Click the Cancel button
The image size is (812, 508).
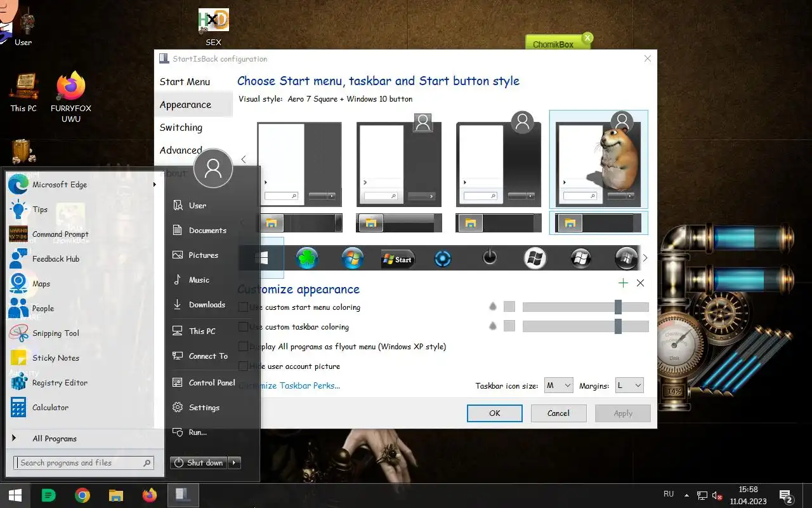(x=559, y=413)
